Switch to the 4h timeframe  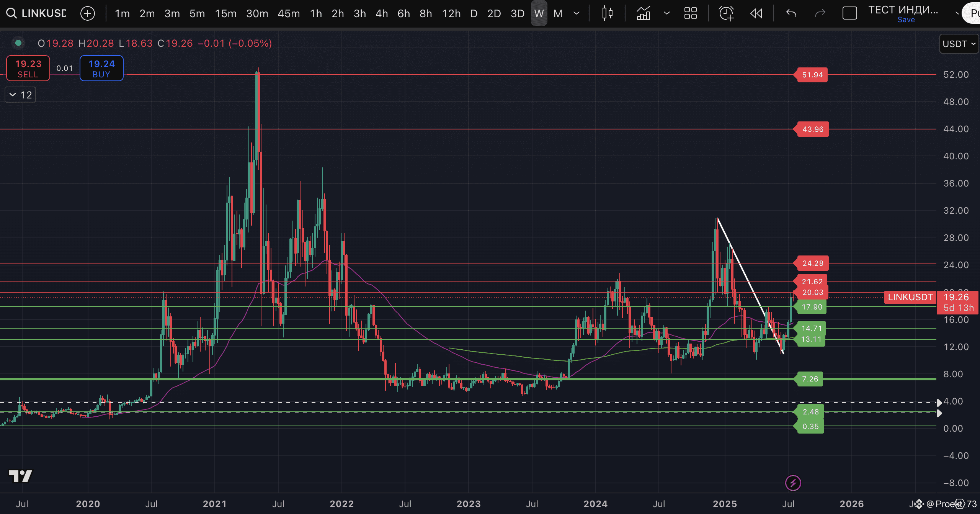pyautogui.click(x=382, y=13)
